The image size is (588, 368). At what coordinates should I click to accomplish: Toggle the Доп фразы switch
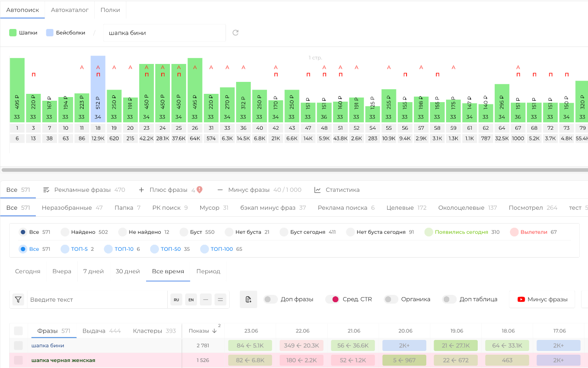tap(271, 299)
